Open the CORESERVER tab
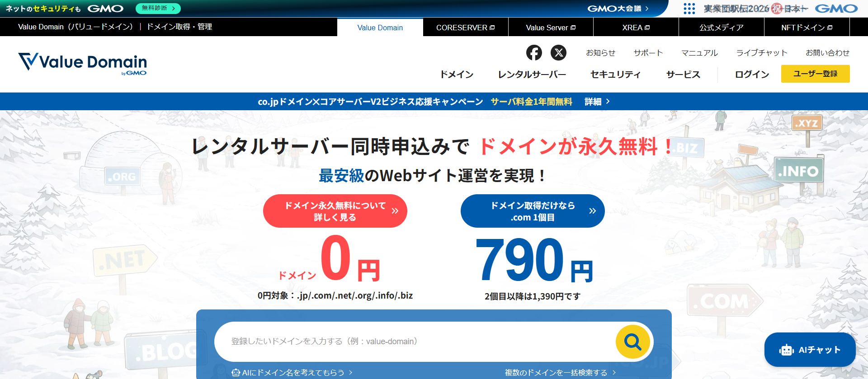 (466, 28)
